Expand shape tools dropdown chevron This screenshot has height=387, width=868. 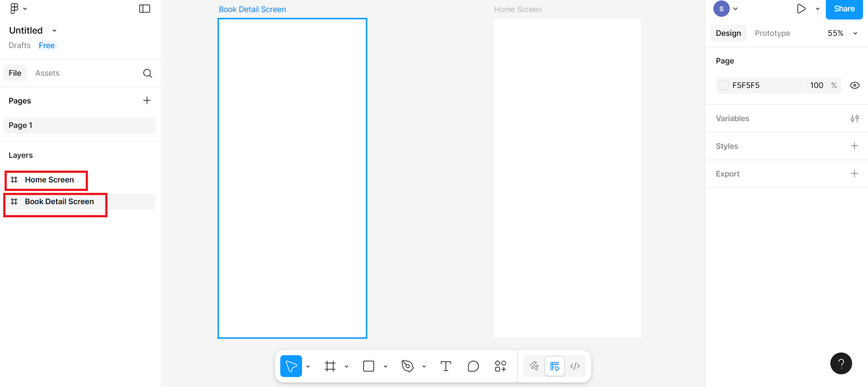point(385,367)
